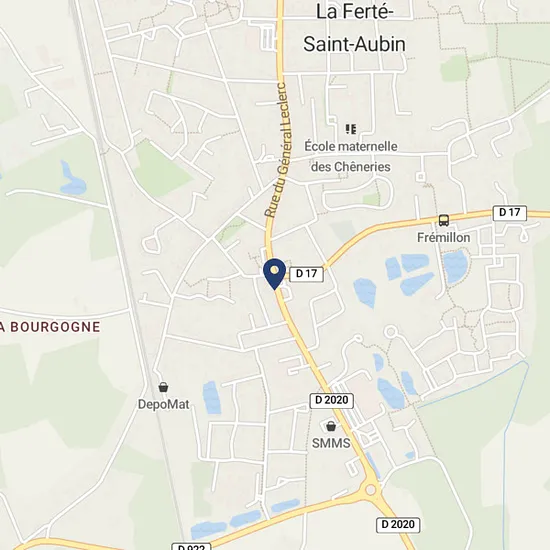
Task: Click the D 17 badge beside the pin
Action: point(306,274)
